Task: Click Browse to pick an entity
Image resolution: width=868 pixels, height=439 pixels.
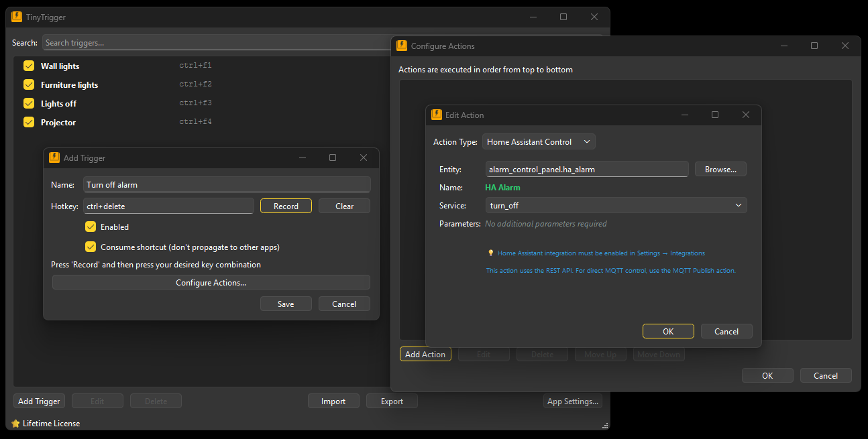Action: coord(720,169)
